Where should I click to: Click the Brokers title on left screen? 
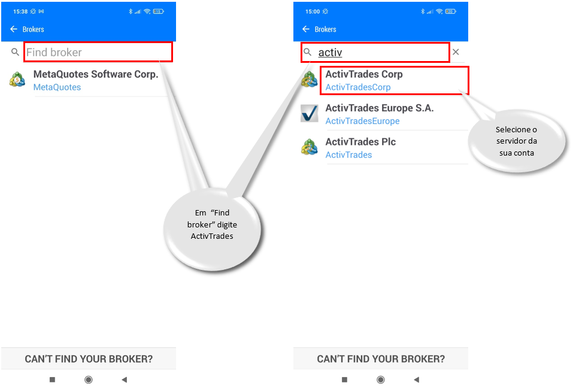(x=34, y=29)
